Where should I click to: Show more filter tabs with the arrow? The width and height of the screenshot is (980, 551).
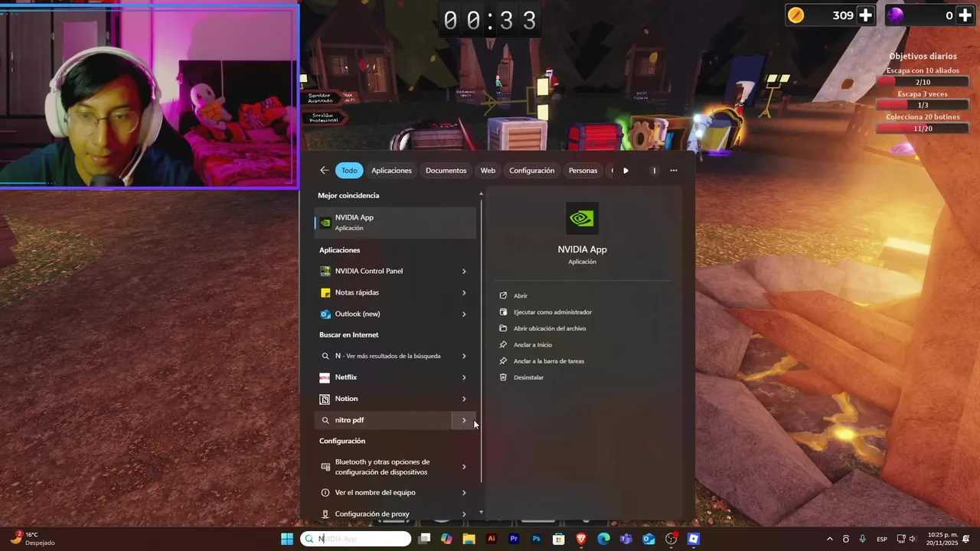(x=626, y=171)
